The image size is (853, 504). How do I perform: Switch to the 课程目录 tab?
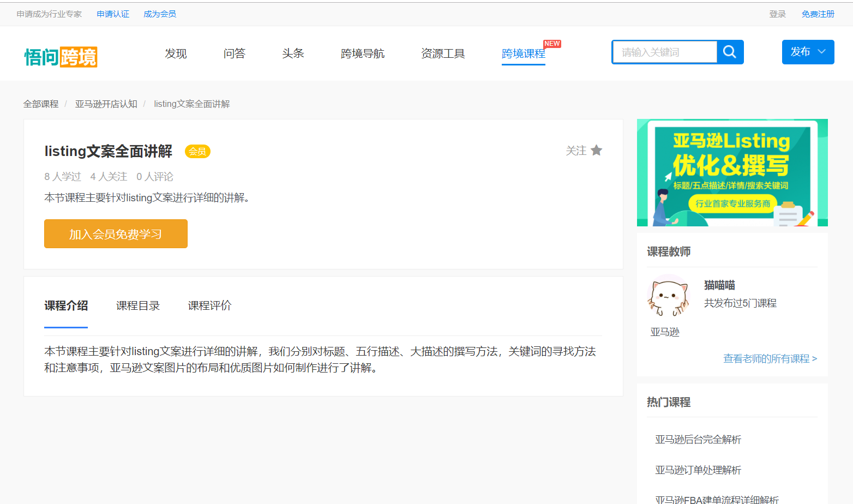pyautogui.click(x=138, y=306)
